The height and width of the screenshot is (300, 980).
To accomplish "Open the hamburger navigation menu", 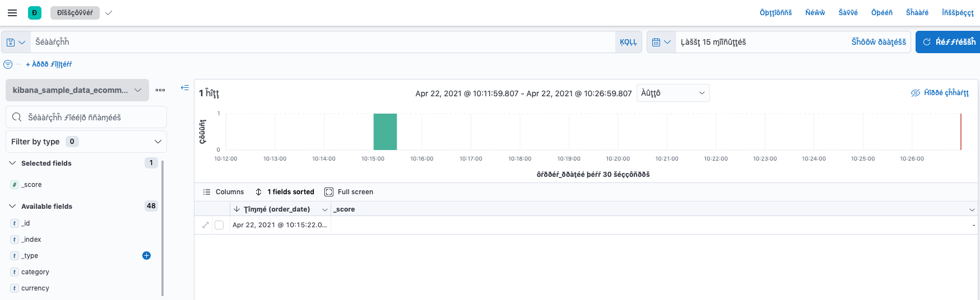I will pos(12,13).
